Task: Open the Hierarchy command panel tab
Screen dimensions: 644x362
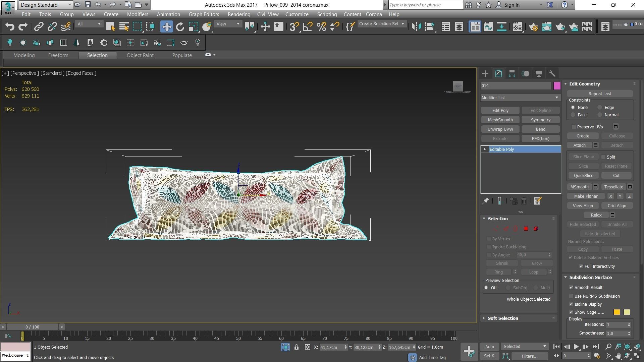Action: 512,74
